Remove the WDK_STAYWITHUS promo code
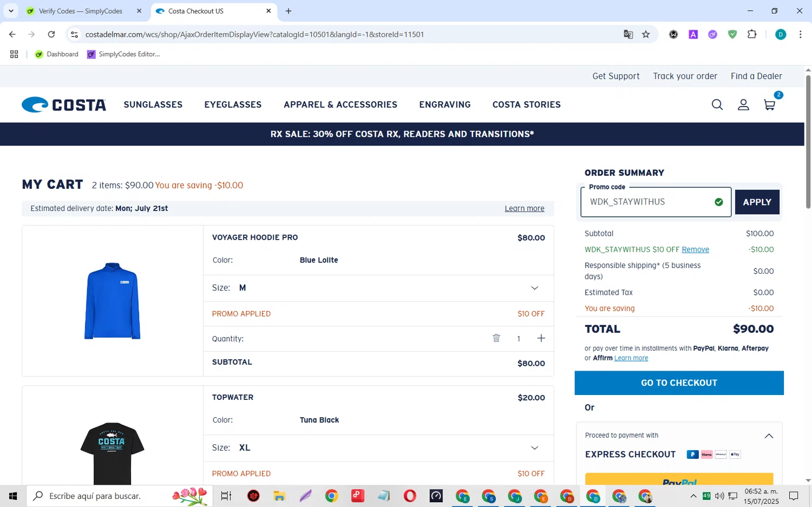 click(x=695, y=249)
